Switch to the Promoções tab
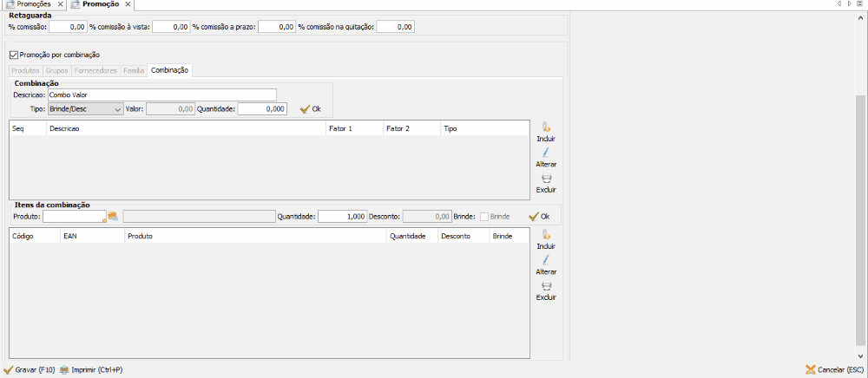The width and height of the screenshot is (868, 378). [x=33, y=4]
